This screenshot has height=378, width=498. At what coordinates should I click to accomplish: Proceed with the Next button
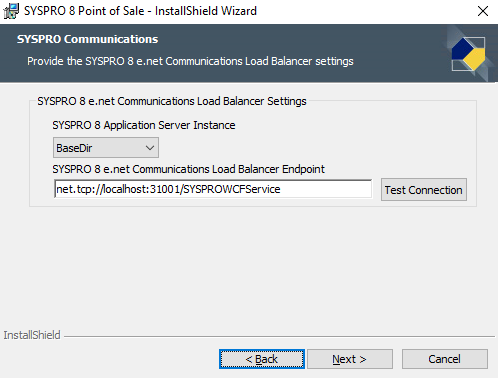pos(350,359)
